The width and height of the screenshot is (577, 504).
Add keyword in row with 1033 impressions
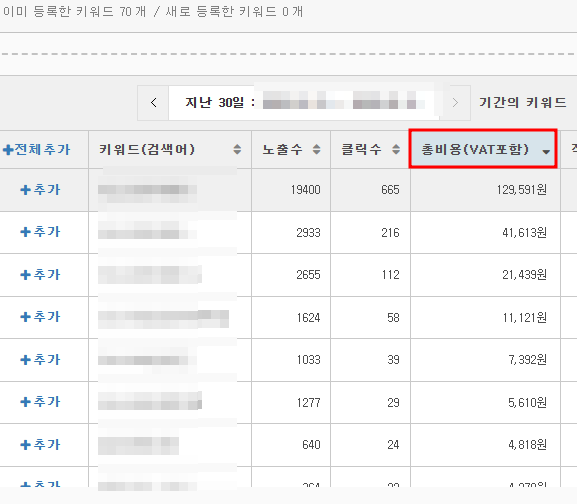pos(40,359)
